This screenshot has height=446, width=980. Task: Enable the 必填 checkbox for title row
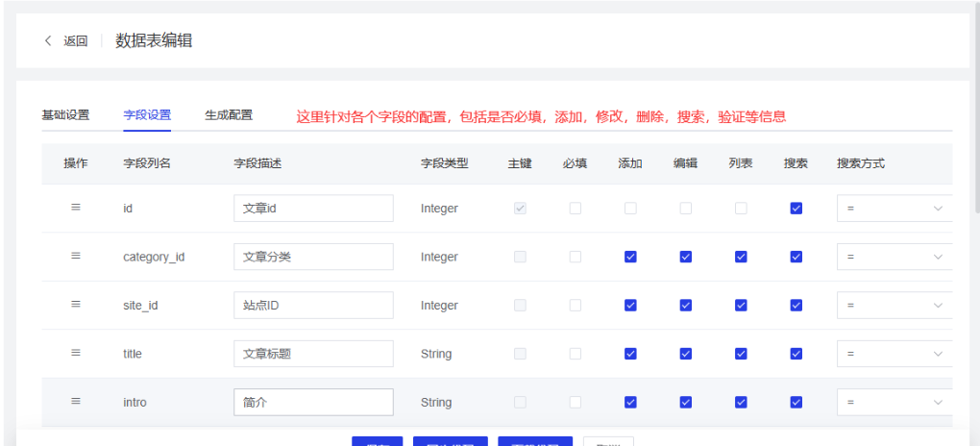coord(575,354)
